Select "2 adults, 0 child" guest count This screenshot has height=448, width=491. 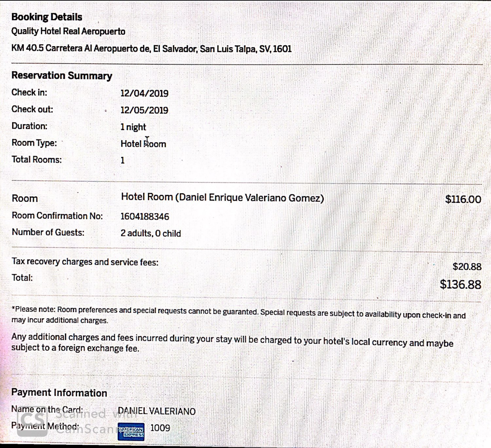coord(151,233)
